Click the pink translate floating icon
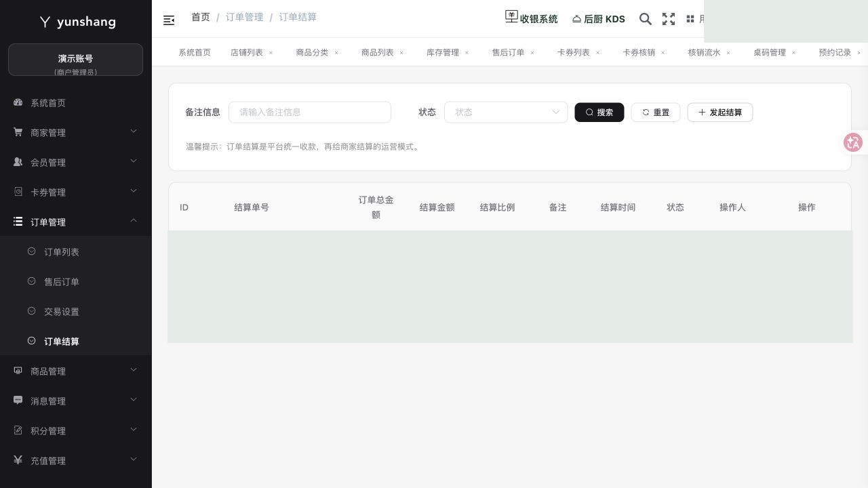This screenshot has width=868, height=488. [853, 142]
